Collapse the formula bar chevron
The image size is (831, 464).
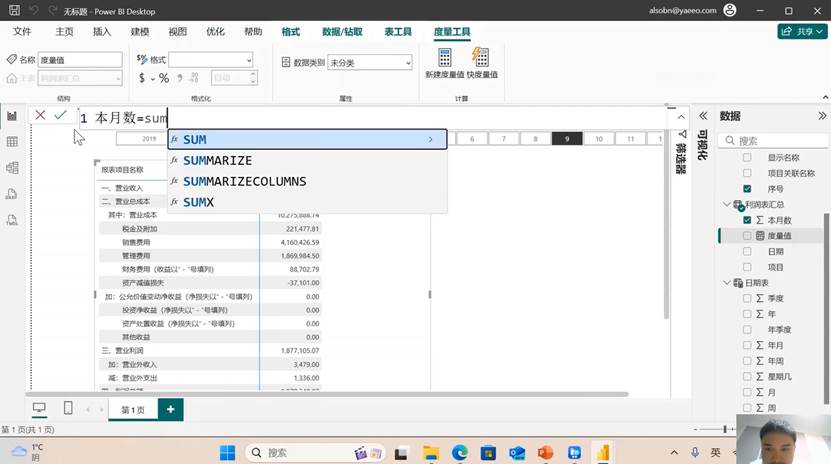[x=681, y=117]
